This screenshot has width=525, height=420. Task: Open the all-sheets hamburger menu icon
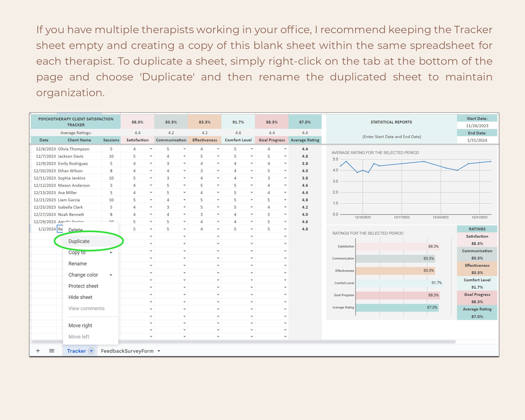52,351
